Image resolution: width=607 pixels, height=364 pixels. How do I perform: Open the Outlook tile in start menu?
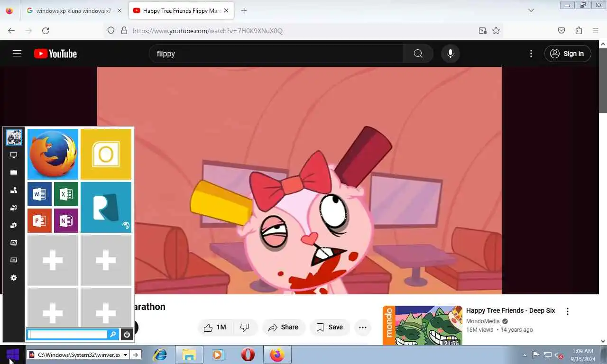pos(106,154)
